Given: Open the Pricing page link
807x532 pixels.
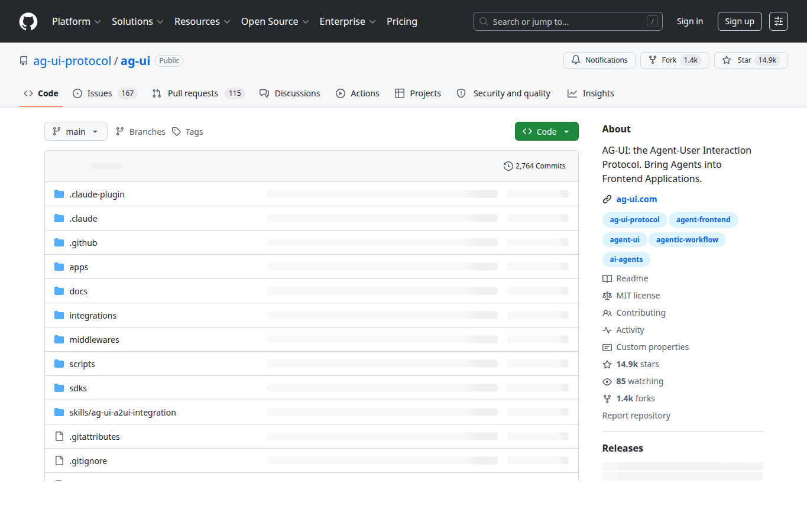Looking at the screenshot, I should click(x=402, y=21).
